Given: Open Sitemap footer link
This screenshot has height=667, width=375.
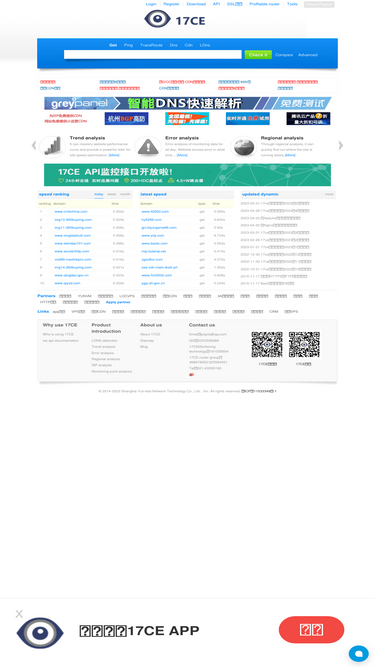Looking at the screenshot, I should 147,341.
